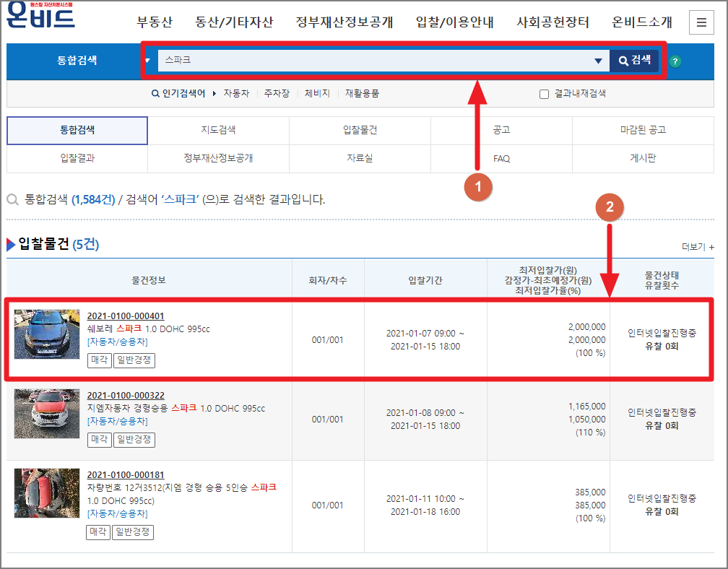The width and height of the screenshot is (728, 569).
Task: Enable the 결과내재검색 checkbox
Action: click(x=544, y=94)
